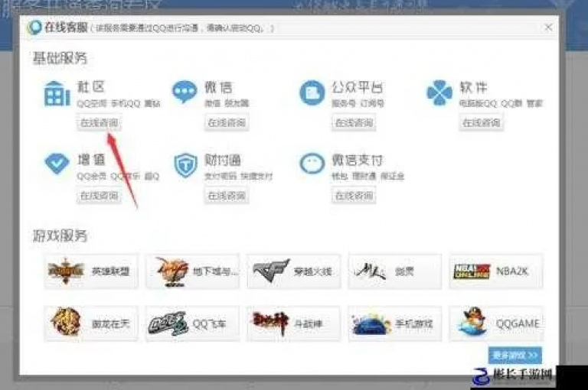Image resolution: width=588 pixels, height=390 pixels.
Task: Open 在线咨询 under 财付通
Action: (x=227, y=196)
